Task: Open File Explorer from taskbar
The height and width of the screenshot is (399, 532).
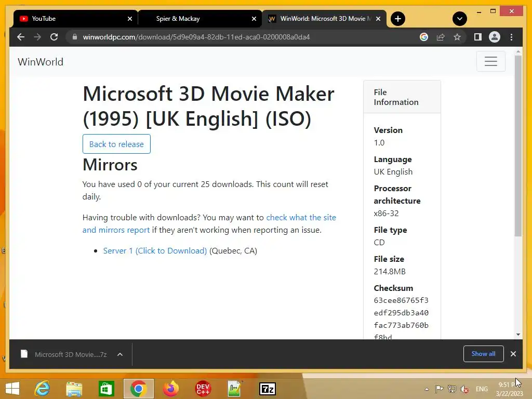Action: [x=74, y=389]
